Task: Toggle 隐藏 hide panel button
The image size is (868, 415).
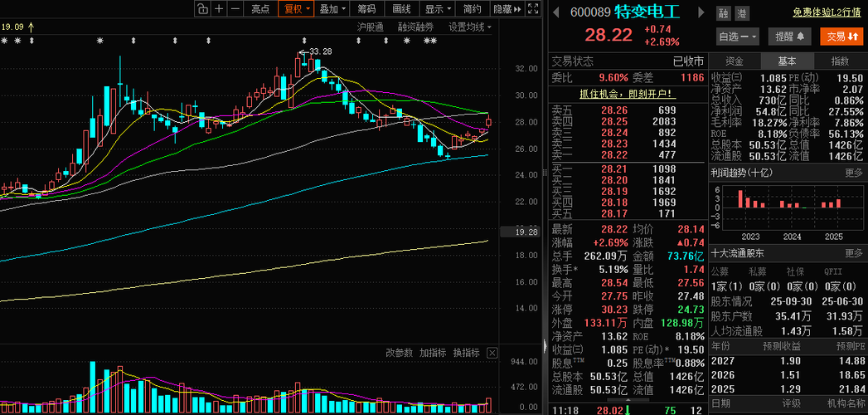Action: (x=507, y=8)
